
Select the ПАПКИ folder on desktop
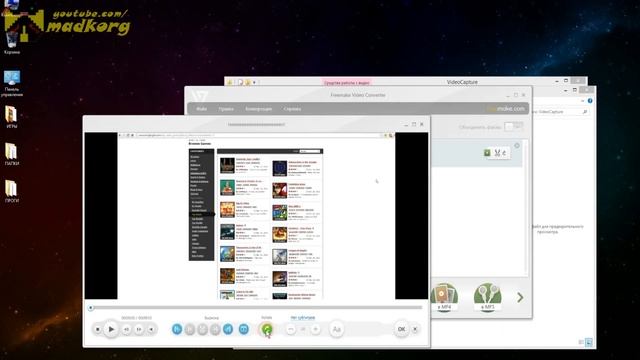[11, 154]
